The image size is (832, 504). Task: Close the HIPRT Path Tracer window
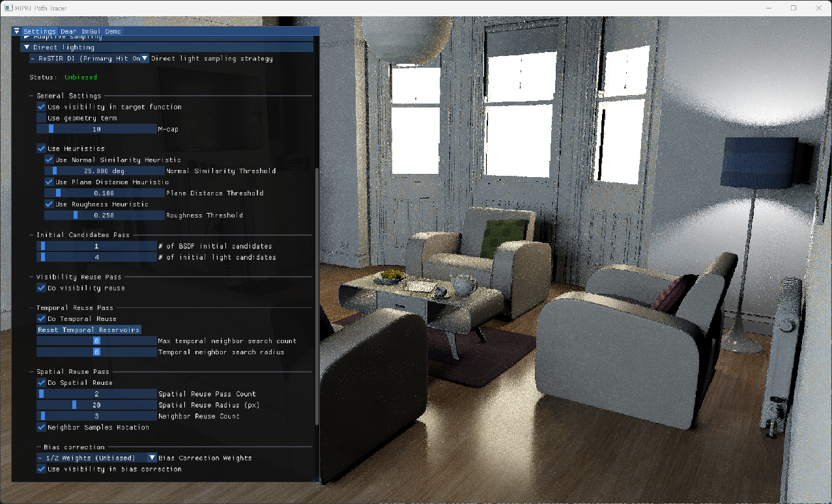[818, 8]
